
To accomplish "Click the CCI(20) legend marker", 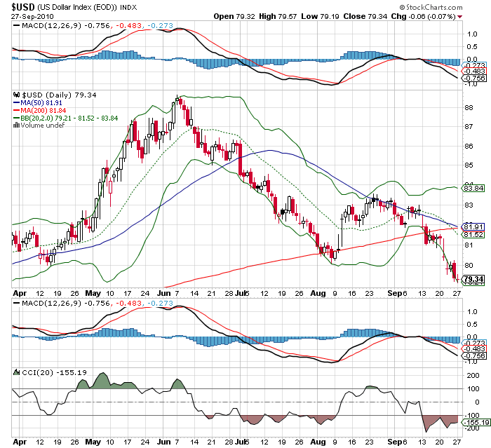I will click(17, 372).
